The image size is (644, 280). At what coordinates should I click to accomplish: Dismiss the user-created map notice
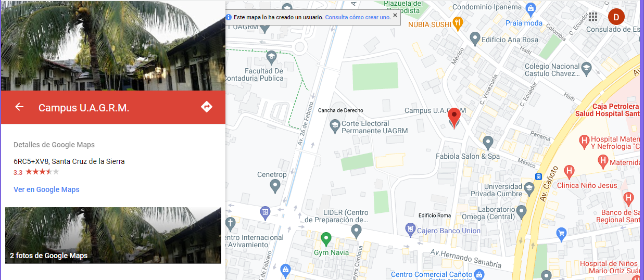pyautogui.click(x=395, y=15)
